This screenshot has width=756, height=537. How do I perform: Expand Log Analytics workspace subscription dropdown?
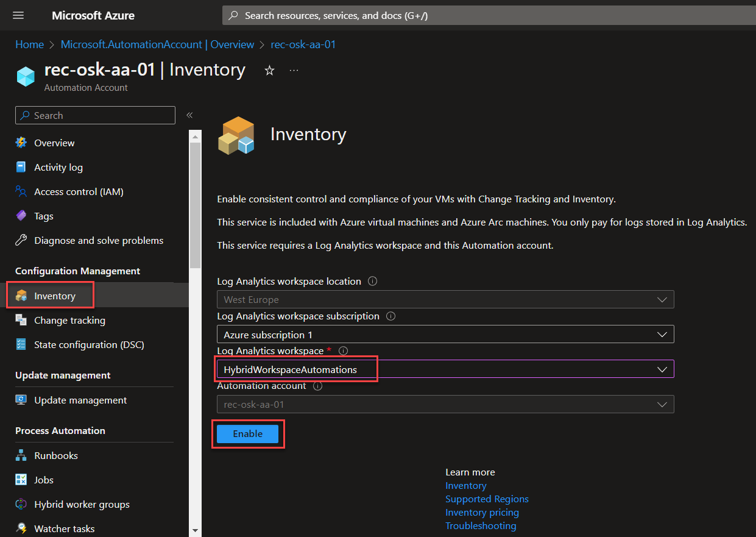coord(445,335)
